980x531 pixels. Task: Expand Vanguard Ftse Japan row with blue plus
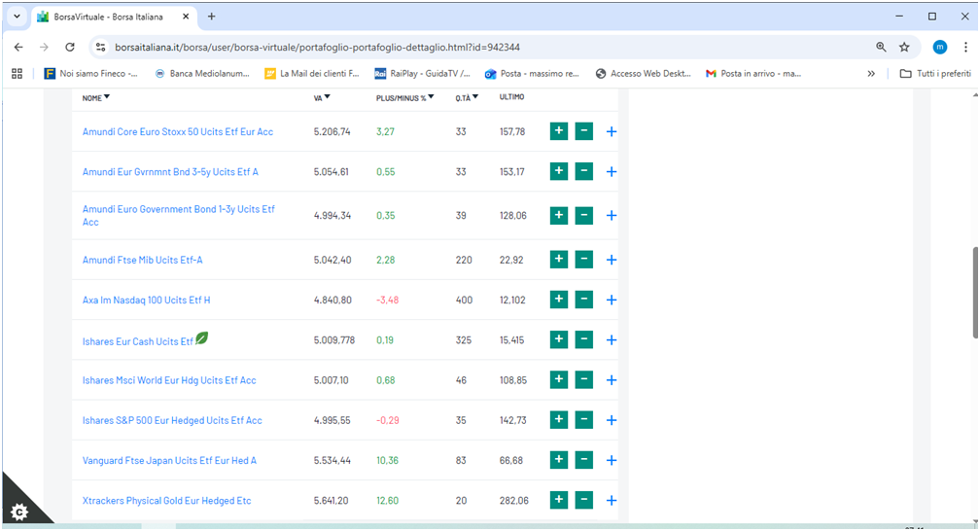point(612,460)
